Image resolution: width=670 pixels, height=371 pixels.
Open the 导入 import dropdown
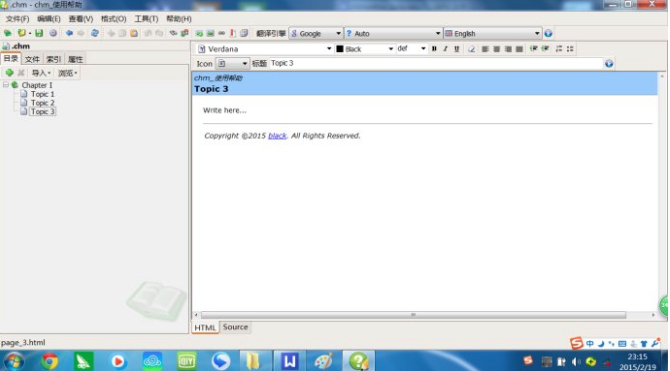(41, 73)
